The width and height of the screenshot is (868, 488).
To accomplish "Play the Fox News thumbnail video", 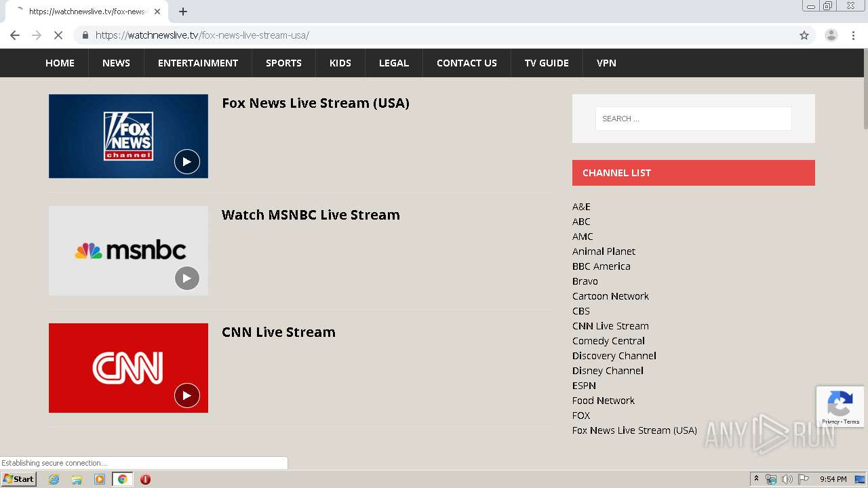I will tap(187, 162).
